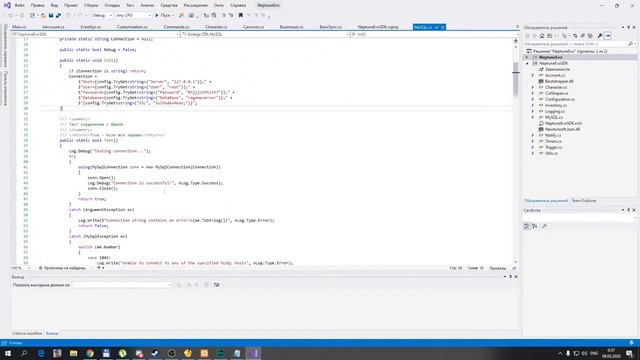Select Зависимости in Solution Explorer
Screen dimensions: 640x360
557,69
